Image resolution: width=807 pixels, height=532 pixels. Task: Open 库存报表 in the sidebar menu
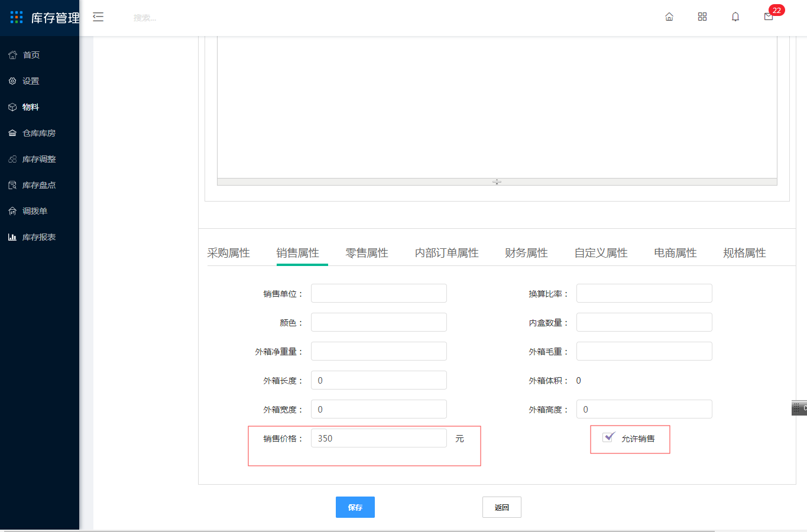pos(40,237)
